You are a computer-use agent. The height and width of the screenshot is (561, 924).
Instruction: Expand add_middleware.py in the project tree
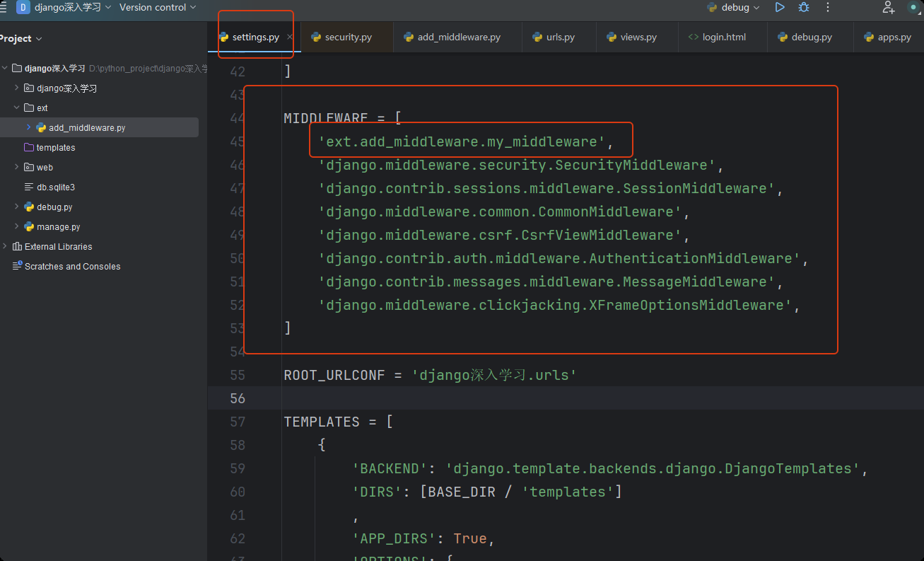point(28,128)
